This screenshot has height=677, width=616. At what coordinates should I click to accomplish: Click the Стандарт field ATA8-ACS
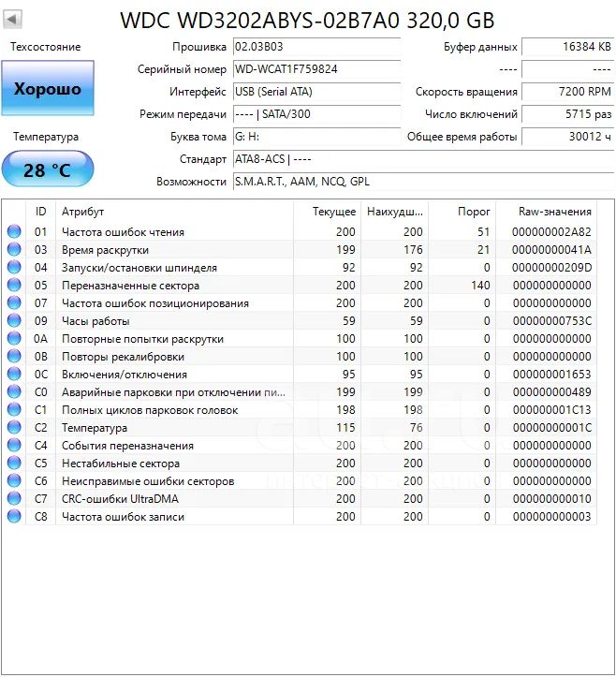pos(423,159)
